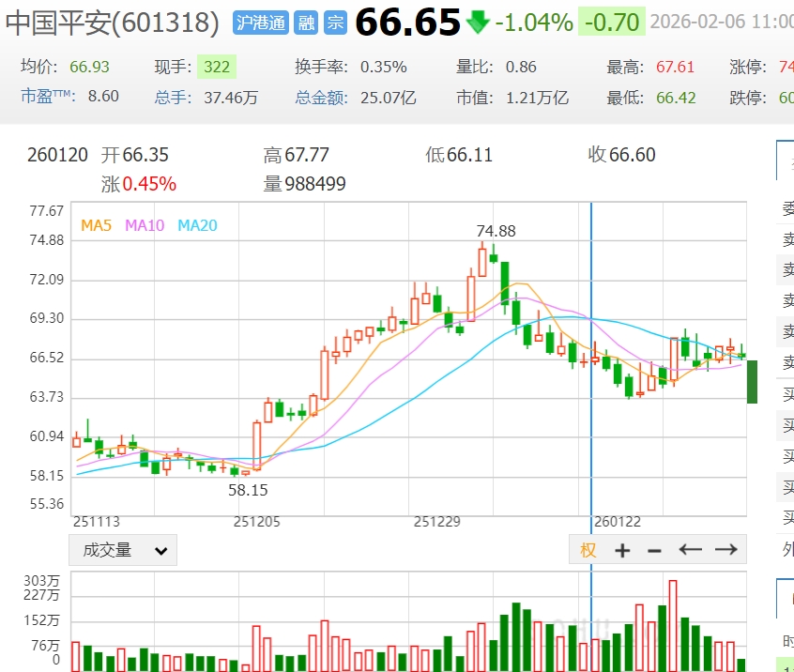Image resolution: width=794 pixels, height=672 pixels.
Task: Click the 总金额 label link
Action: pos(322,98)
